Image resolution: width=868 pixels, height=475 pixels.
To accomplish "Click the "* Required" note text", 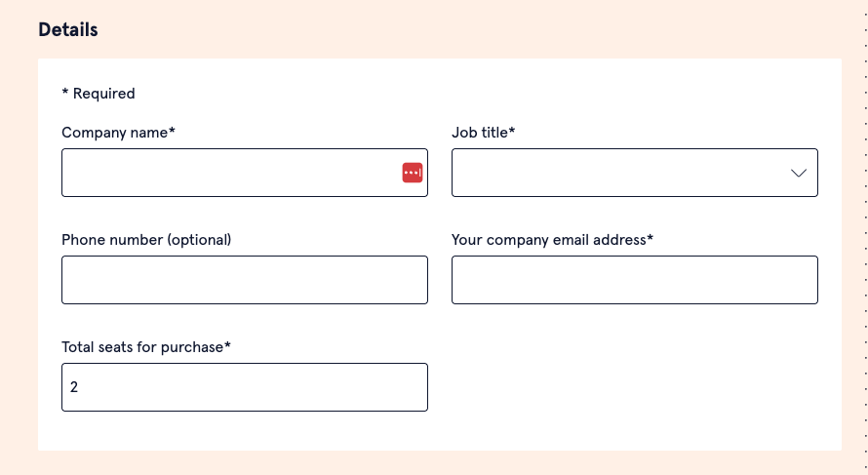I will point(99,94).
